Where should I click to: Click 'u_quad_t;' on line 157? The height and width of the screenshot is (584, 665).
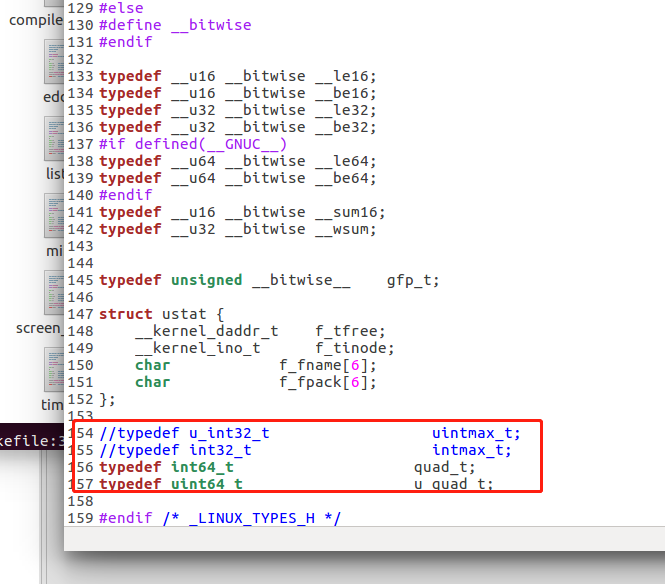tap(454, 483)
